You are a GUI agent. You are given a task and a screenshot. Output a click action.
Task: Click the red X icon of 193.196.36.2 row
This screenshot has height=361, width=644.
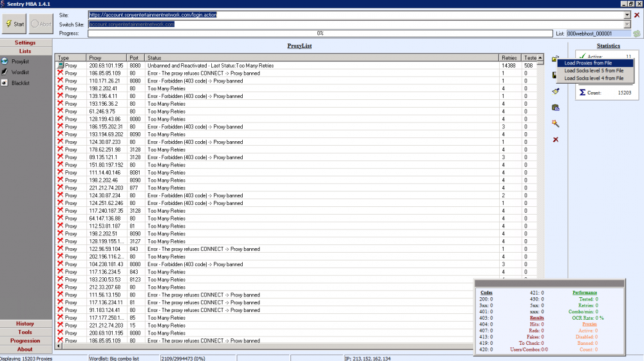[x=61, y=103]
